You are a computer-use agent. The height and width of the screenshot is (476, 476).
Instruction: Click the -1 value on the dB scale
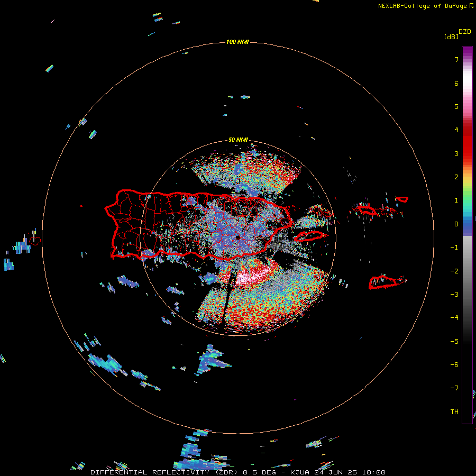[x=454, y=248]
